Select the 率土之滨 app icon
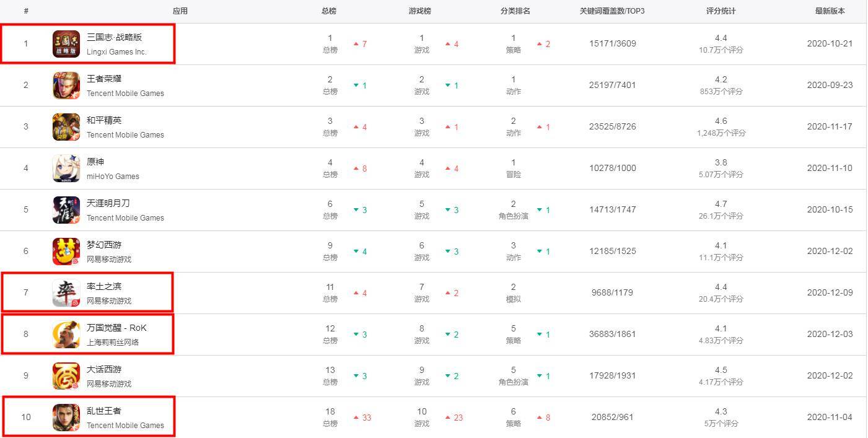This screenshot has height=438, width=868. tap(66, 293)
